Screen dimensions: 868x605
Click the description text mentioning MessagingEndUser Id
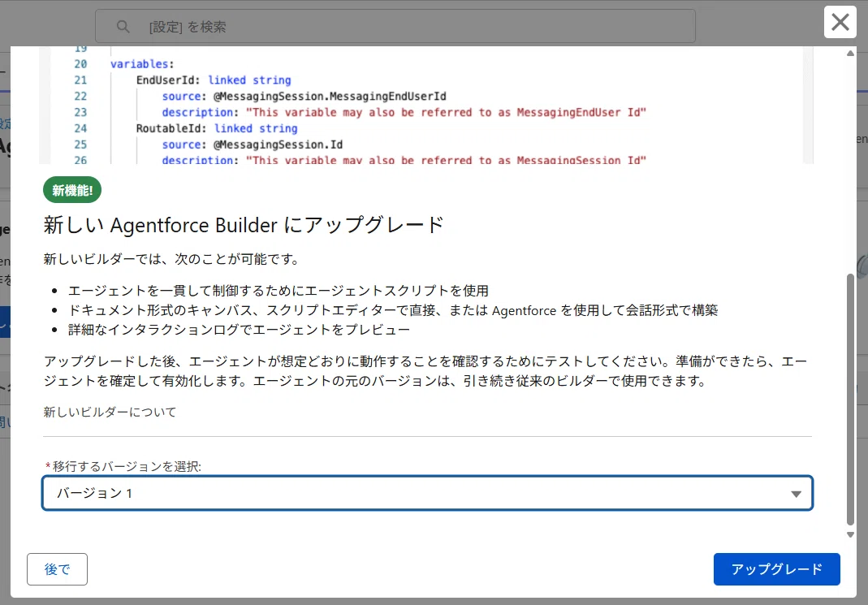click(404, 112)
